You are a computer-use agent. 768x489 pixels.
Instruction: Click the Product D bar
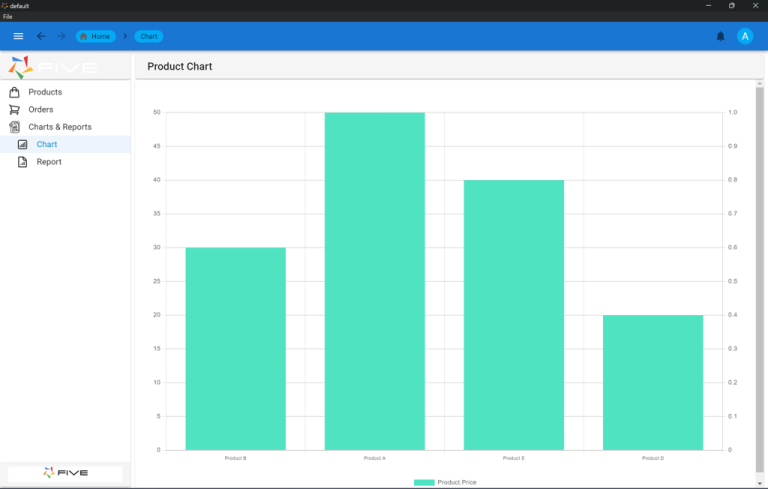click(653, 382)
